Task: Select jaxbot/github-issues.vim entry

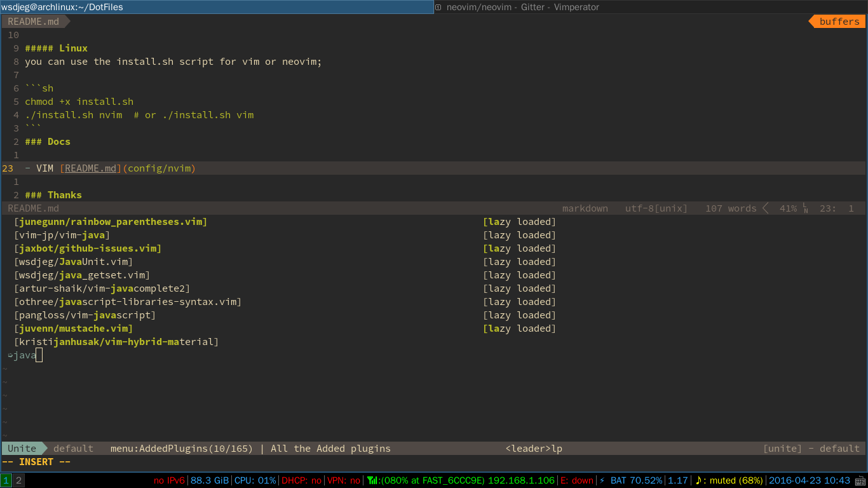Action: point(88,248)
